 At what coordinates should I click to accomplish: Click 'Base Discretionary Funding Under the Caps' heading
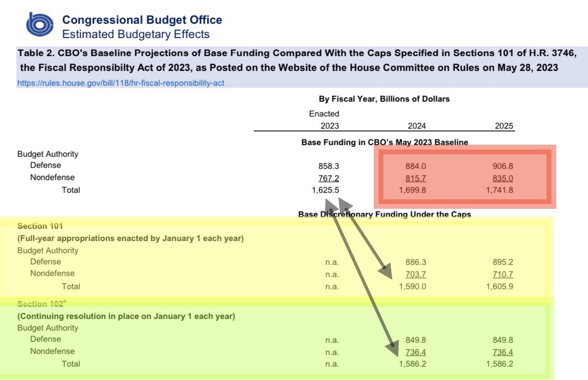click(385, 214)
